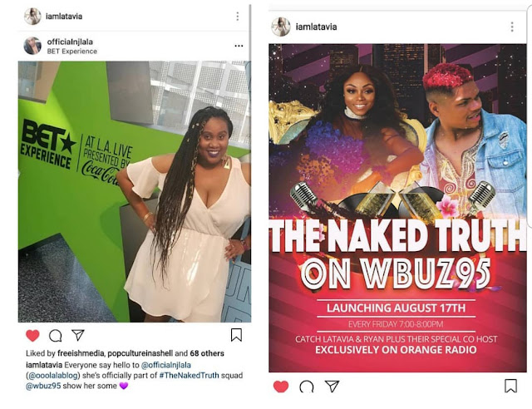Bookmark the BET Experience post
Image resolution: width=532 pixels, height=409 pixels.
point(236,335)
